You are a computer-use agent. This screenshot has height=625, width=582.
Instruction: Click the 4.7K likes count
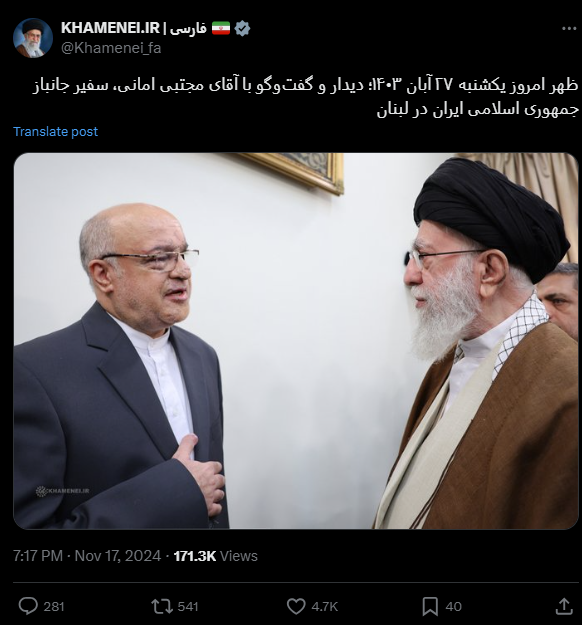click(x=324, y=607)
